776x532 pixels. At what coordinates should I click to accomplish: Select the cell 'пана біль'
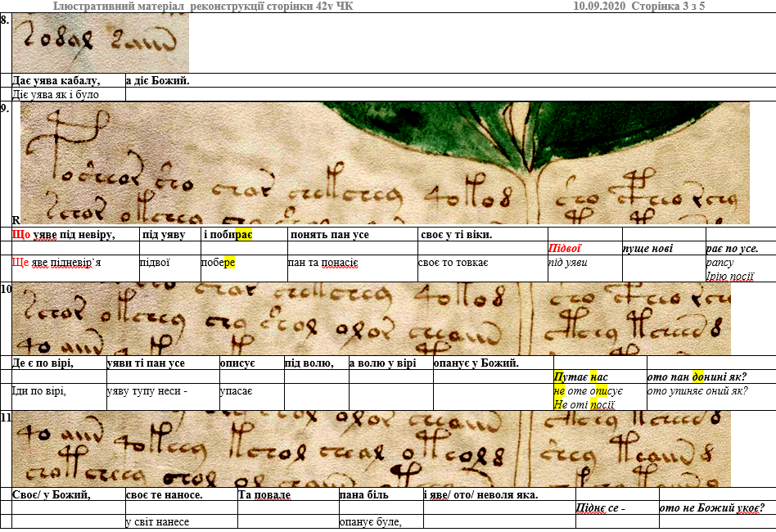point(381,494)
